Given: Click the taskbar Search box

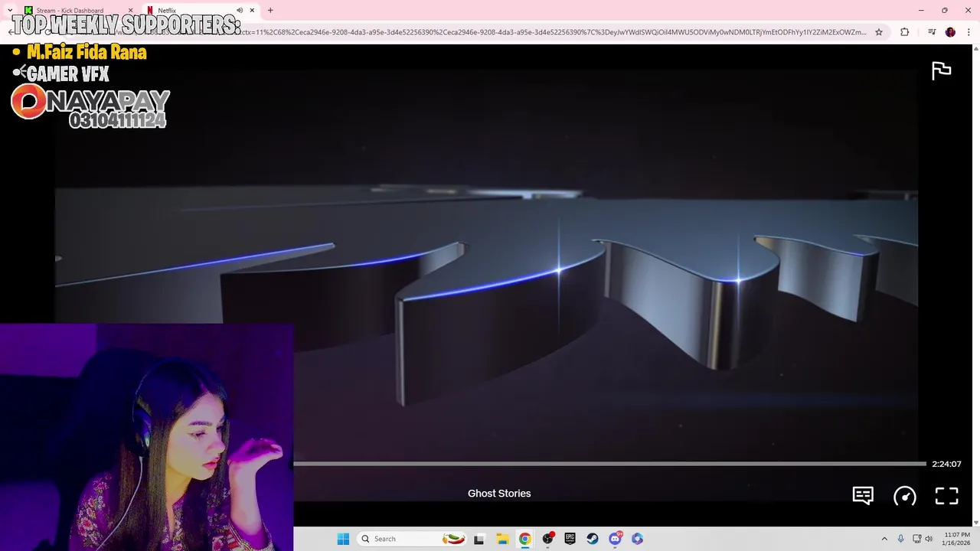Looking at the screenshot, I should [x=412, y=539].
